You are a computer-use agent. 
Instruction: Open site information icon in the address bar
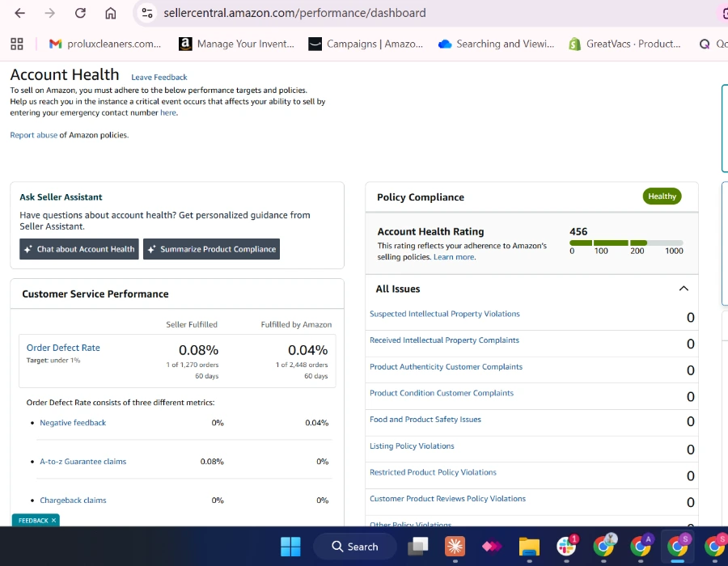(x=147, y=13)
